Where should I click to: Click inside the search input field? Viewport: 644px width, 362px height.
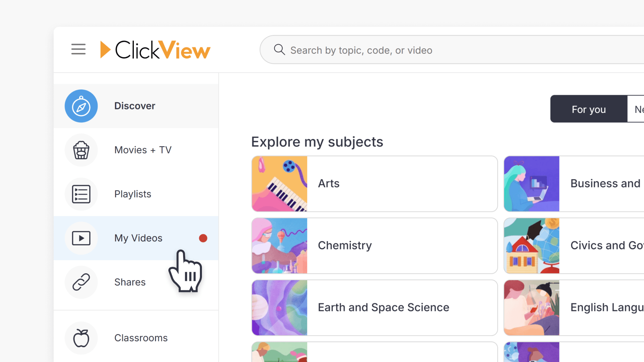(402, 50)
